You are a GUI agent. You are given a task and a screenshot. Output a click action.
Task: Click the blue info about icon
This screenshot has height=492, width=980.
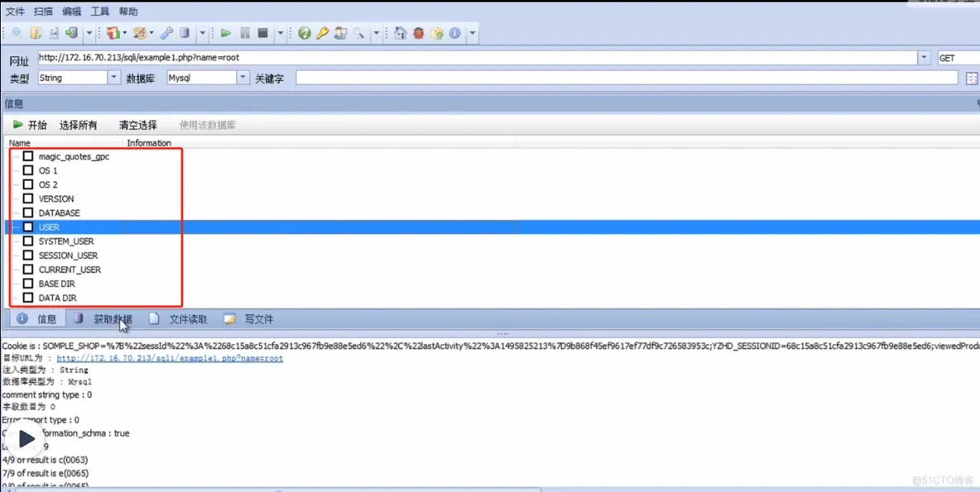coord(454,33)
